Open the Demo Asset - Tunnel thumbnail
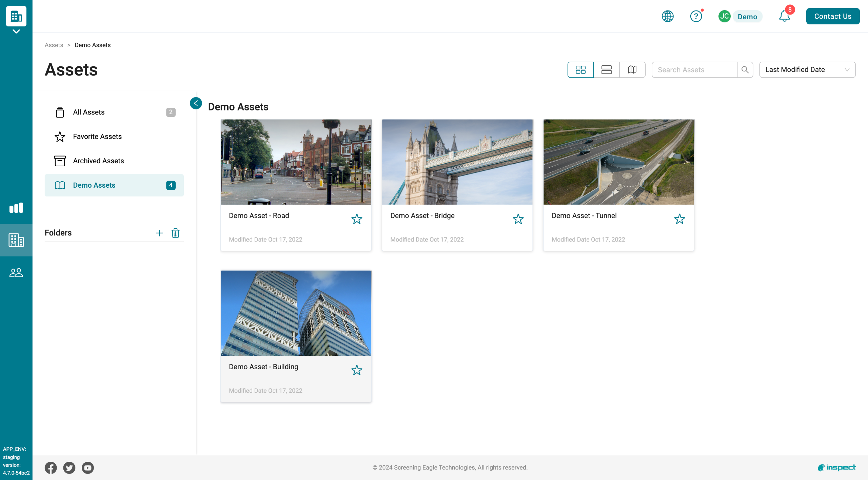Image resolution: width=868 pixels, height=480 pixels. (x=618, y=162)
